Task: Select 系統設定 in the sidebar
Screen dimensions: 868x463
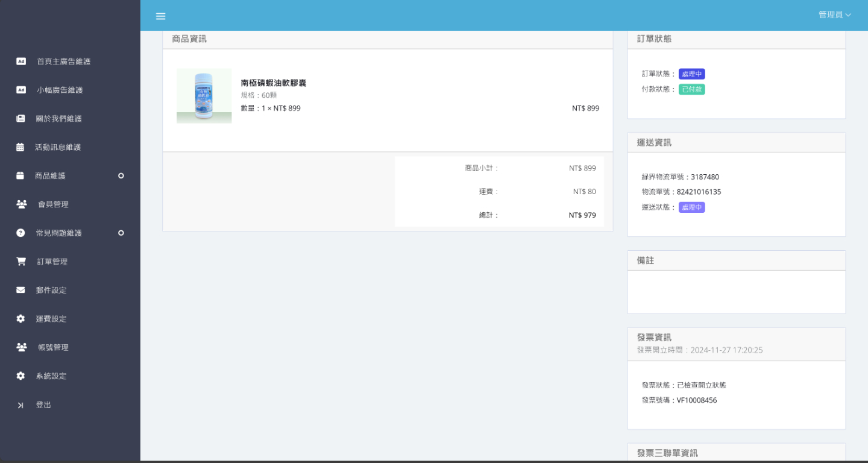Action: point(51,376)
